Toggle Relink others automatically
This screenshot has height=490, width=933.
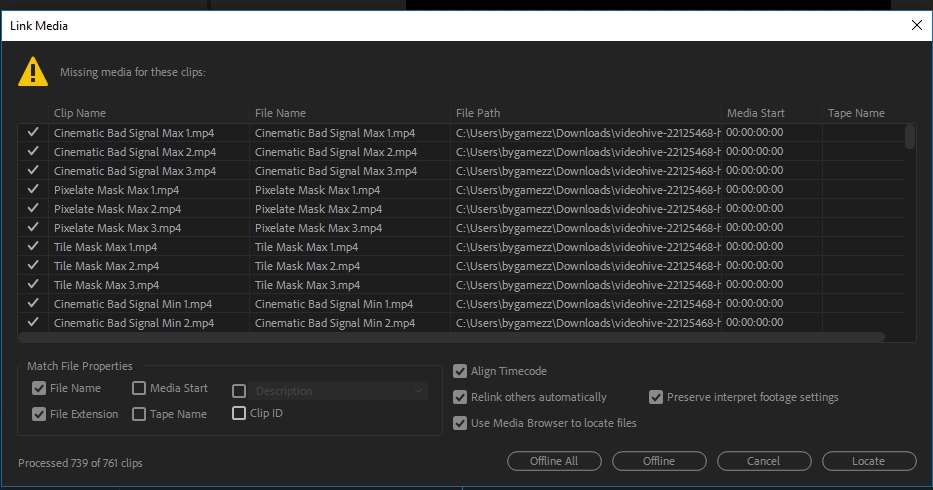coord(460,397)
